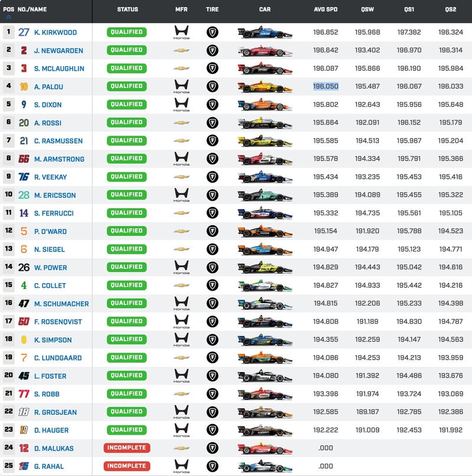472x476 pixels.
Task: Click Honda logo in R. Grosjean row
Action: pyautogui.click(x=181, y=412)
